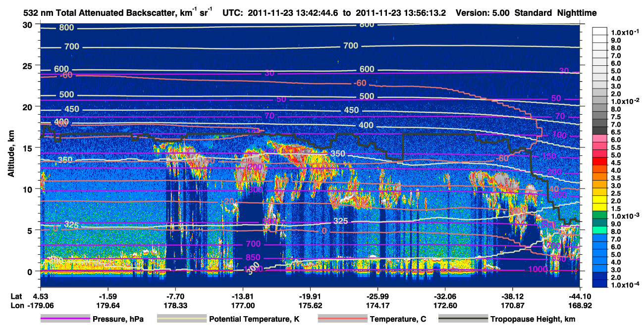
Task: Click the longitude value 172.60
Action: click(x=445, y=305)
